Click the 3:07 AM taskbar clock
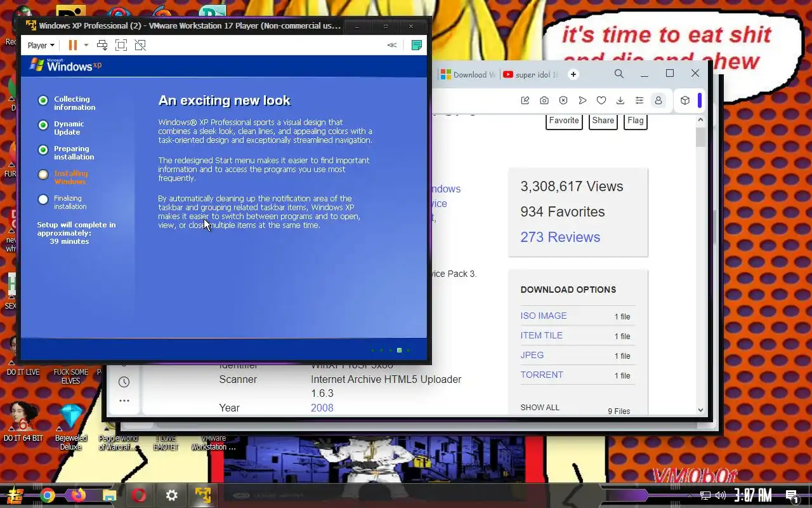This screenshot has height=508, width=812. [x=753, y=495]
